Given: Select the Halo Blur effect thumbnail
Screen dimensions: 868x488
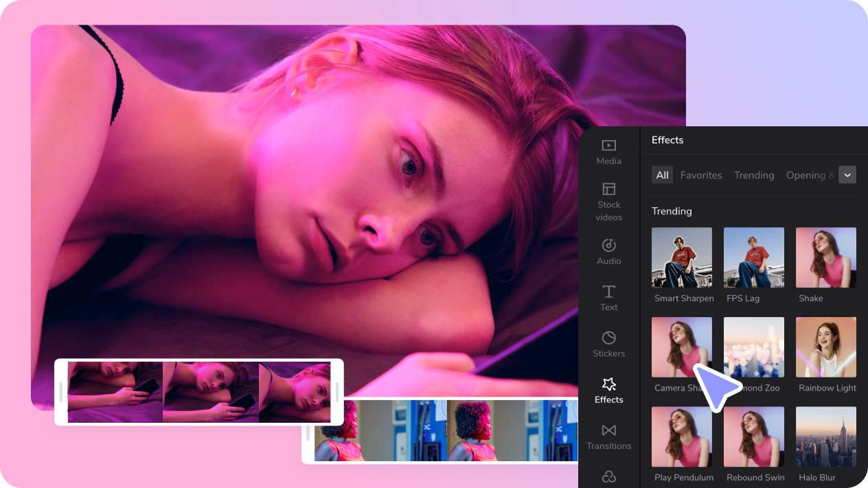Looking at the screenshot, I should [826, 437].
